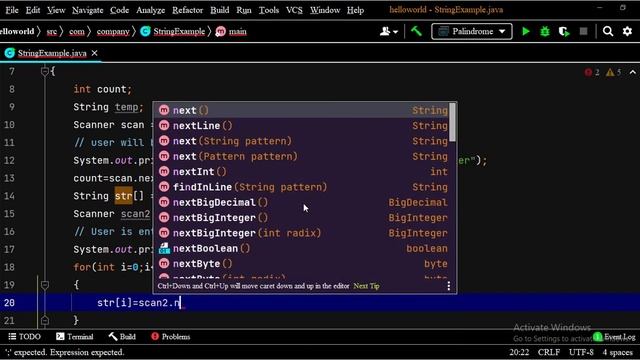Open the File menu
Viewport: 640px width, 360px height.
12,10
